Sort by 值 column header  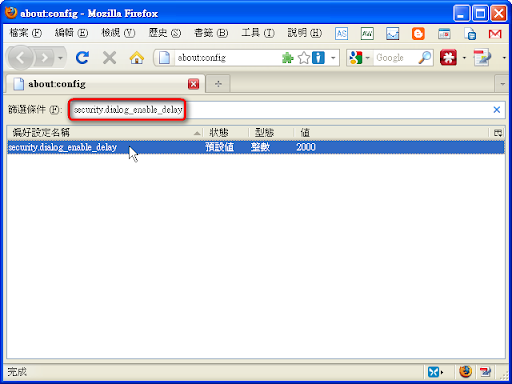pos(391,133)
